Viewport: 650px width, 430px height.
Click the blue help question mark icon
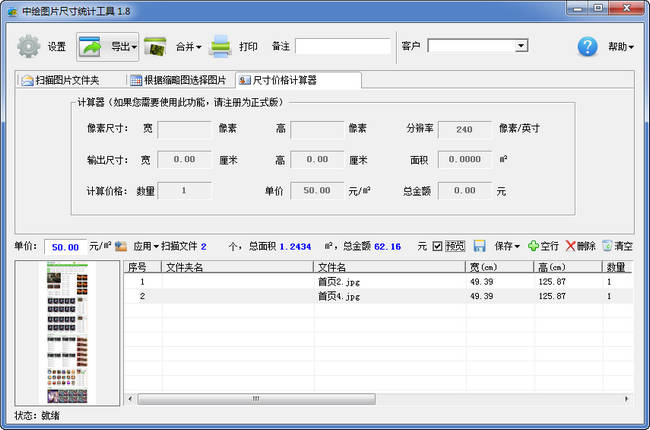[x=588, y=47]
